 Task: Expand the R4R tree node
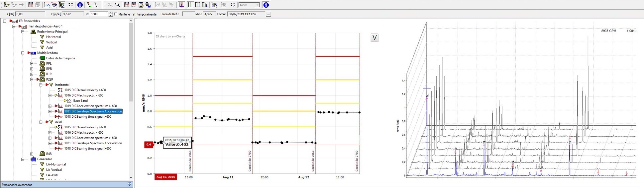[32, 154]
